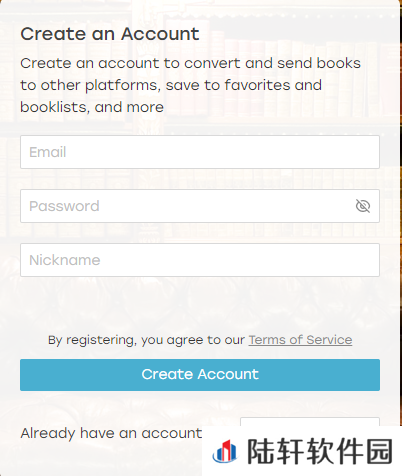Click the Email placeholder label inside the first box

pyautogui.click(x=48, y=152)
